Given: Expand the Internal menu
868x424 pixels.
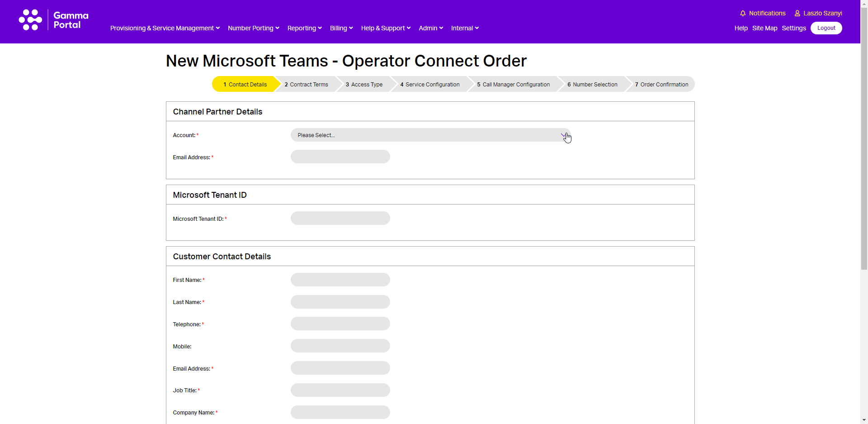Looking at the screenshot, I should tap(465, 28).
